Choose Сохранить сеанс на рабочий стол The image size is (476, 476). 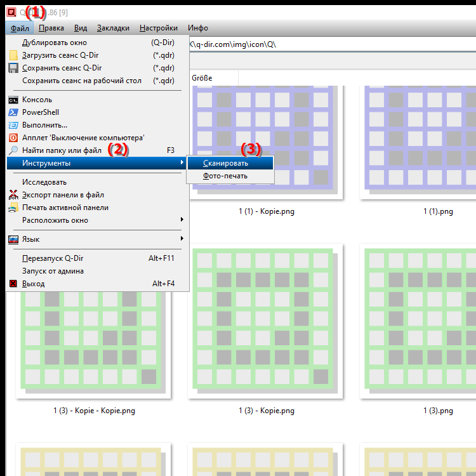tap(98, 81)
